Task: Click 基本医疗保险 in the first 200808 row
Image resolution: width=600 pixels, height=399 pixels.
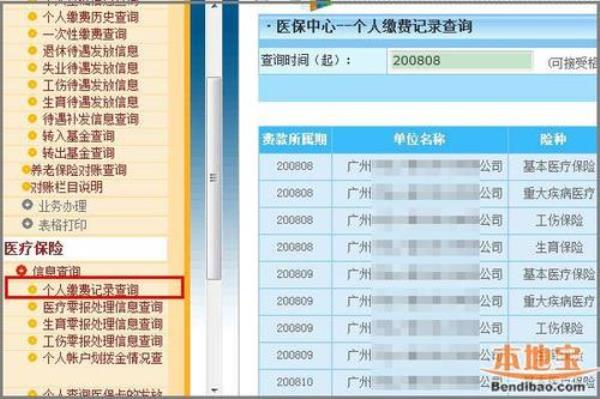Action: (x=559, y=166)
